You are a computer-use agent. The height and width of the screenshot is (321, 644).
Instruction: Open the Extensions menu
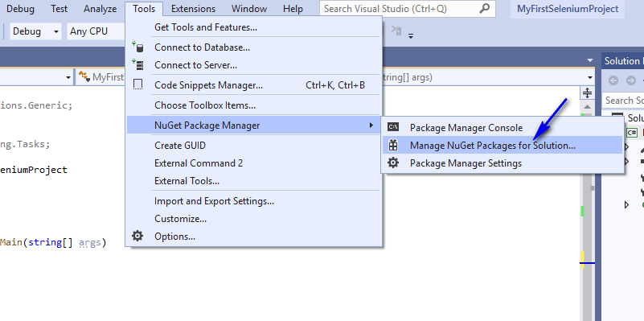pyautogui.click(x=193, y=9)
